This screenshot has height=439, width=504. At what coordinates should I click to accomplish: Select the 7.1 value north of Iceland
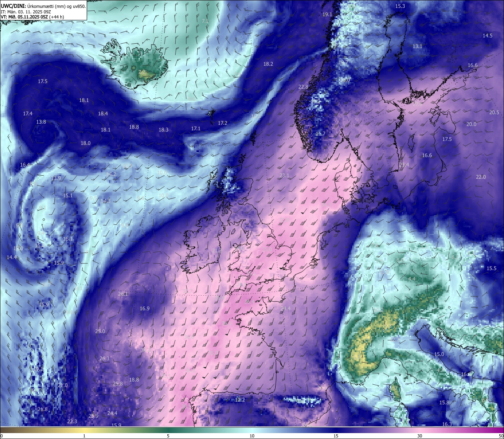[205, 21]
